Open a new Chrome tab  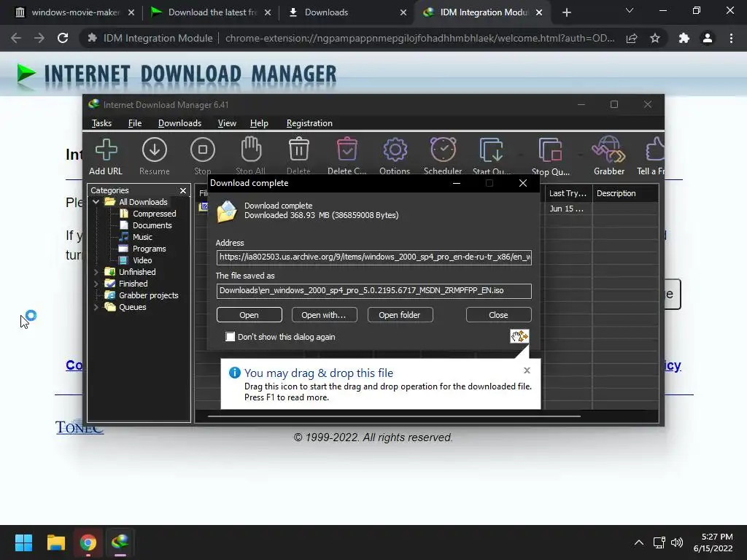coord(566,12)
